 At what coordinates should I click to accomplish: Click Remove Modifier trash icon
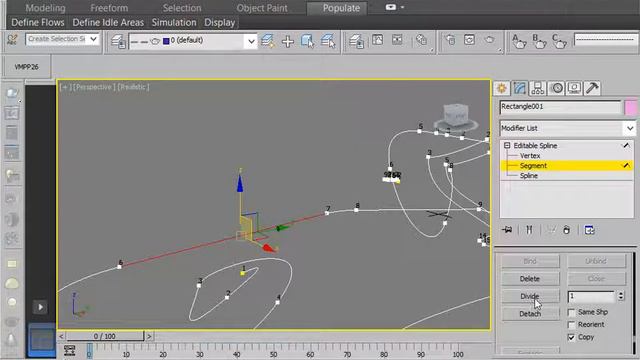567,230
